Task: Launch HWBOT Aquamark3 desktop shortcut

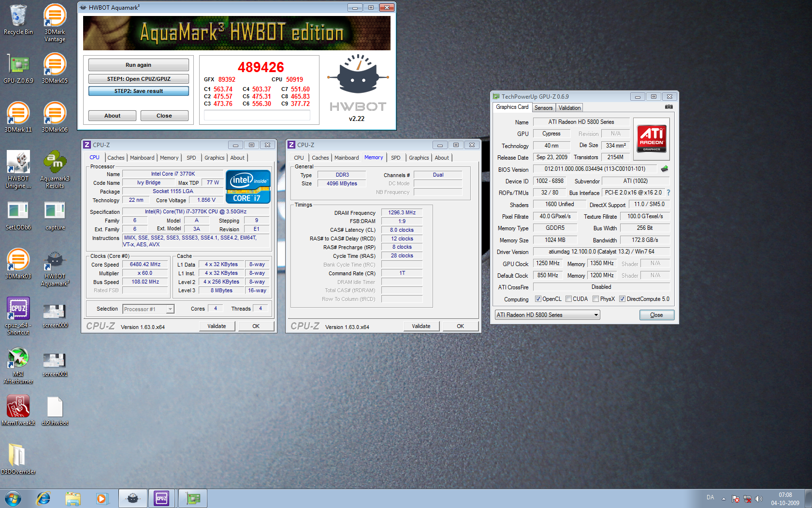Action: [55, 269]
